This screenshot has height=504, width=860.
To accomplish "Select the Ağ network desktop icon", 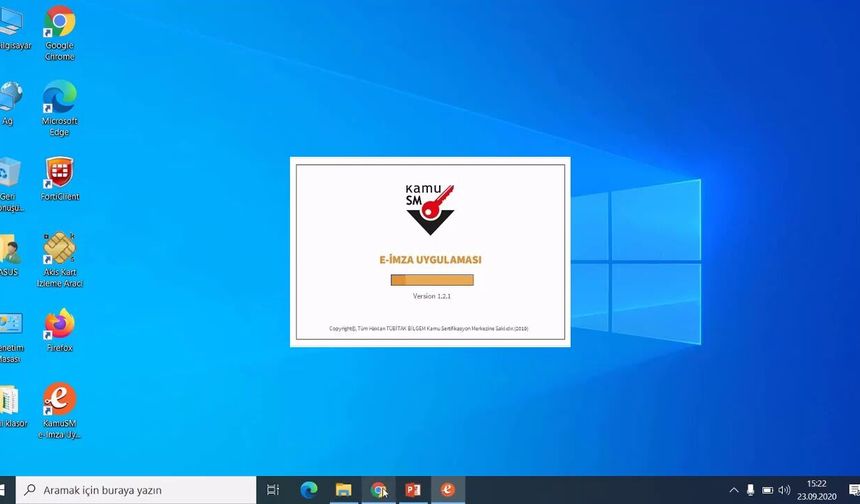I will click(9, 103).
